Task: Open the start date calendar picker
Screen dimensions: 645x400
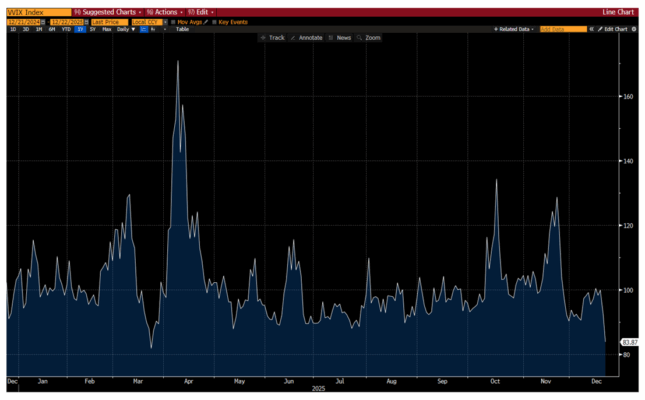Action: [x=44, y=21]
